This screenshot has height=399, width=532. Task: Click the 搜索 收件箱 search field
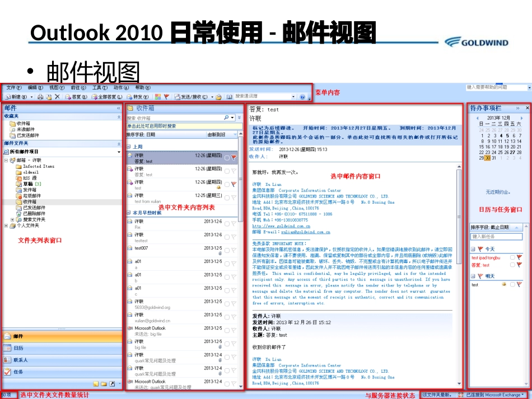point(174,118)
